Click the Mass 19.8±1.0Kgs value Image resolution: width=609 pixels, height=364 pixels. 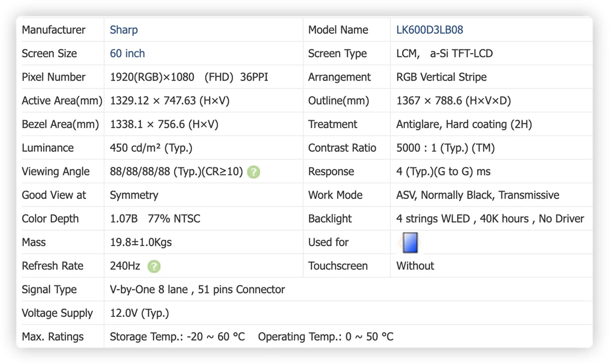click(141, 242)
